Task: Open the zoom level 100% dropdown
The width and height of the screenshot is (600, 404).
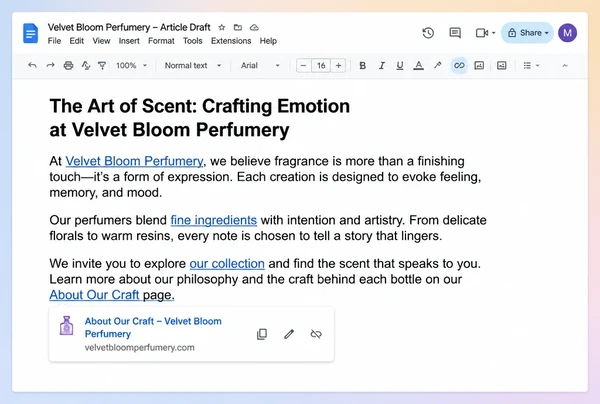Action: (x=131, y=65)
